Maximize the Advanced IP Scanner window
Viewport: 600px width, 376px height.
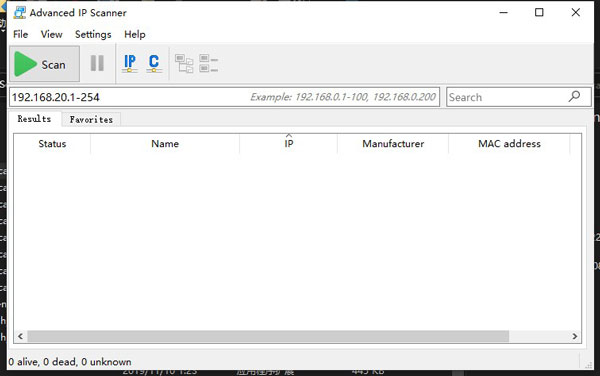[539, 13]
